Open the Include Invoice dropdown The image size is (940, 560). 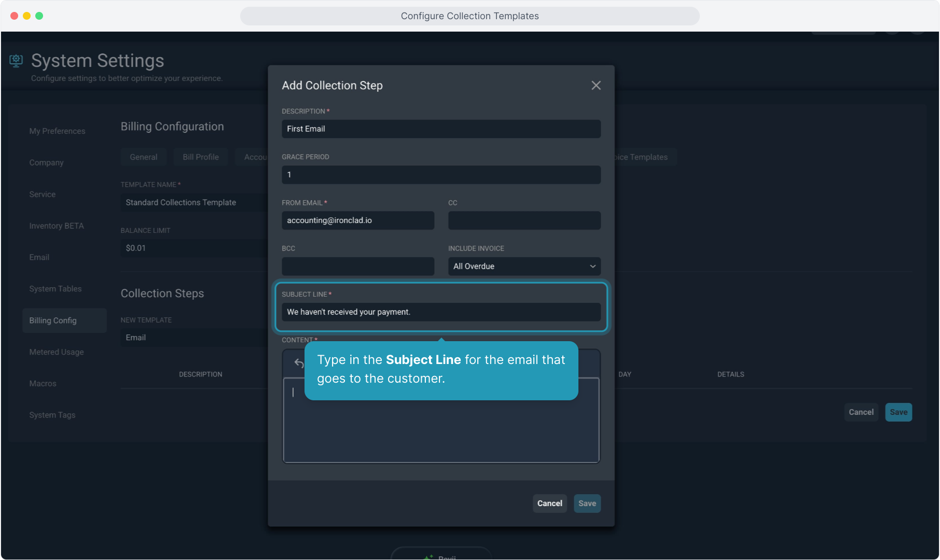(x=524, y=267)
